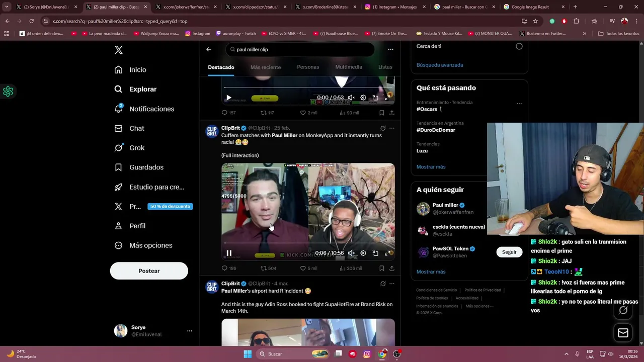This screenshot has height=362, width=644.
Task: Reply to the post with 157 comments
Action: 229,113
